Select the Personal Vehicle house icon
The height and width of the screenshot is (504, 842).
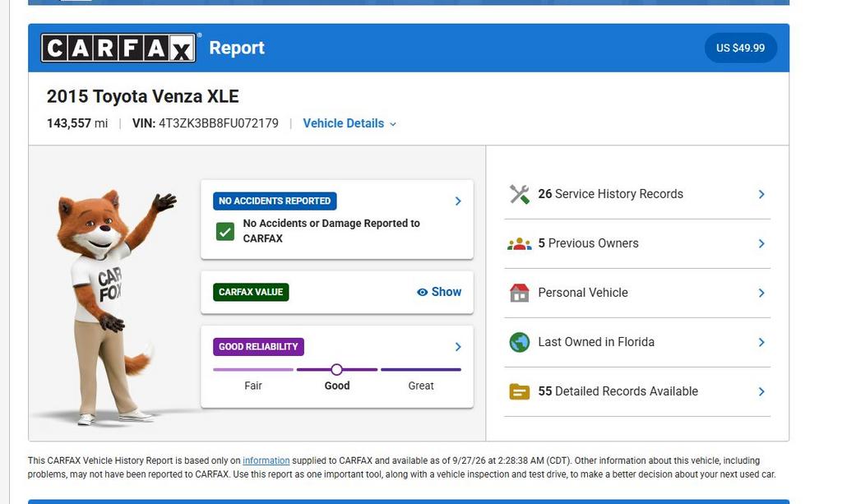(x=520, y=293)
